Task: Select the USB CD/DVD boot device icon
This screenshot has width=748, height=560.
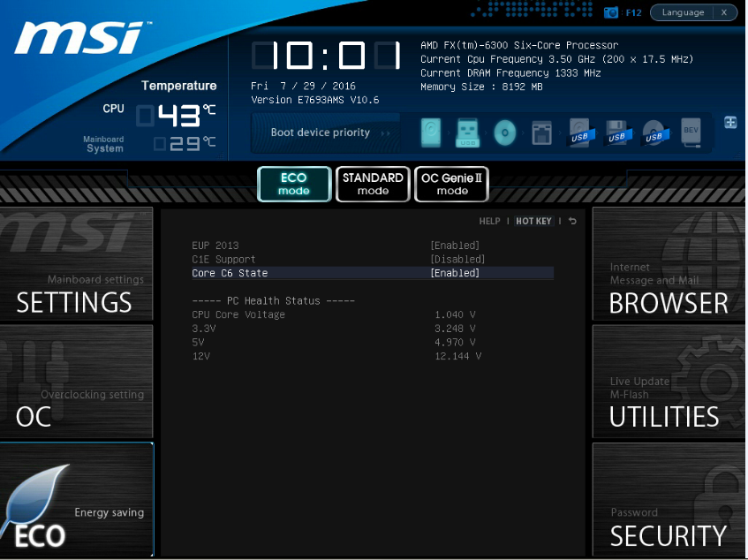Action: click(x=654, y=132)
